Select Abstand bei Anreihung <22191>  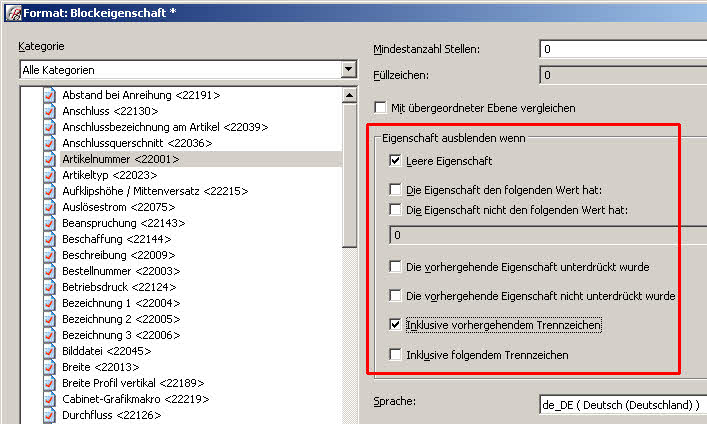(x=141, y=95)
